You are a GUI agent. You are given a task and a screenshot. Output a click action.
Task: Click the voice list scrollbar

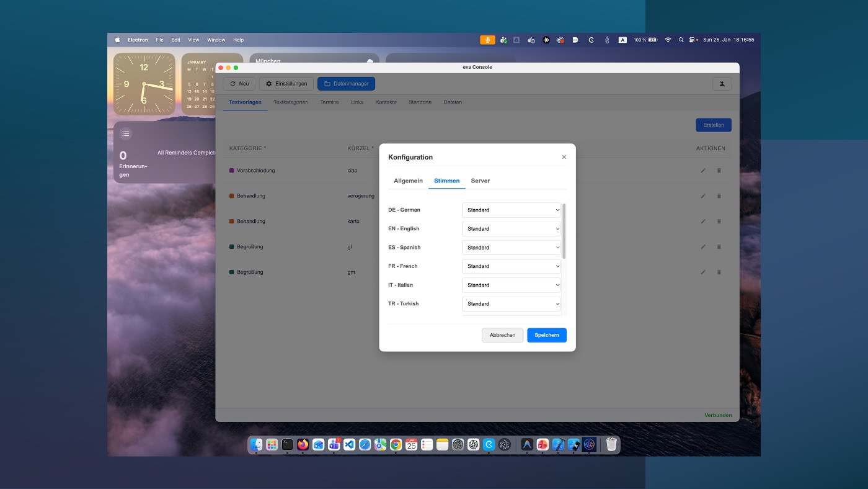point(564,231)
